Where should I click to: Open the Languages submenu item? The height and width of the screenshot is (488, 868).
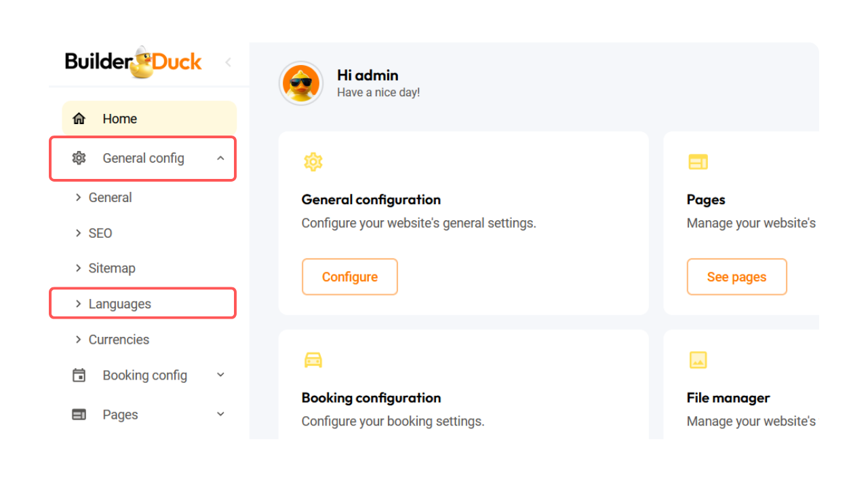click(120, 304)
